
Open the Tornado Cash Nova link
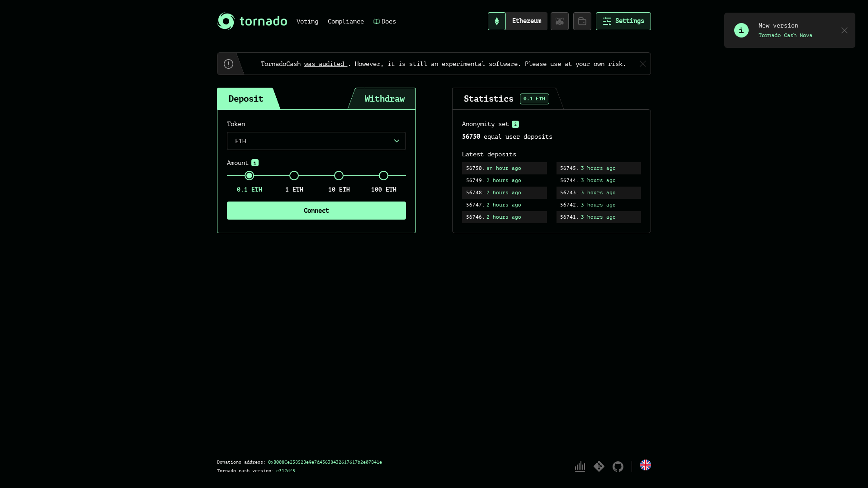pos(785,35)
